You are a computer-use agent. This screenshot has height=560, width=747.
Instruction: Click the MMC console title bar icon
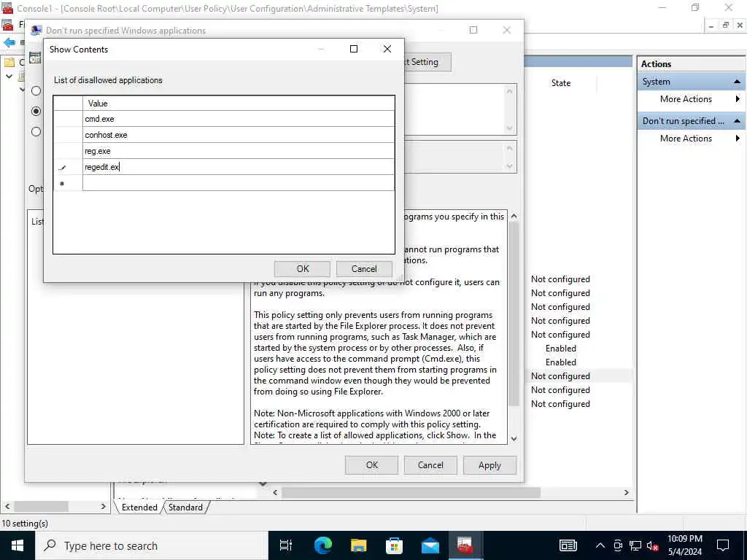click(x=7, y=8)
